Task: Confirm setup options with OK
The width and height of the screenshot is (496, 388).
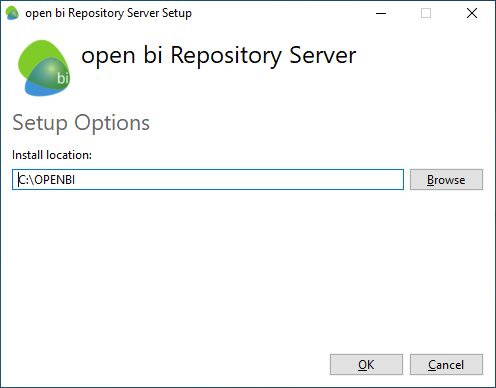Action: click(366, 365)
